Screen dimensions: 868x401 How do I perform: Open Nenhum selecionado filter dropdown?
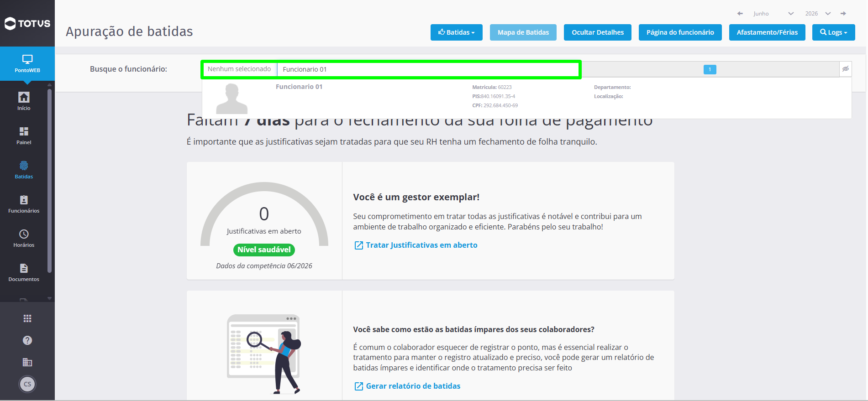point(239,69)
